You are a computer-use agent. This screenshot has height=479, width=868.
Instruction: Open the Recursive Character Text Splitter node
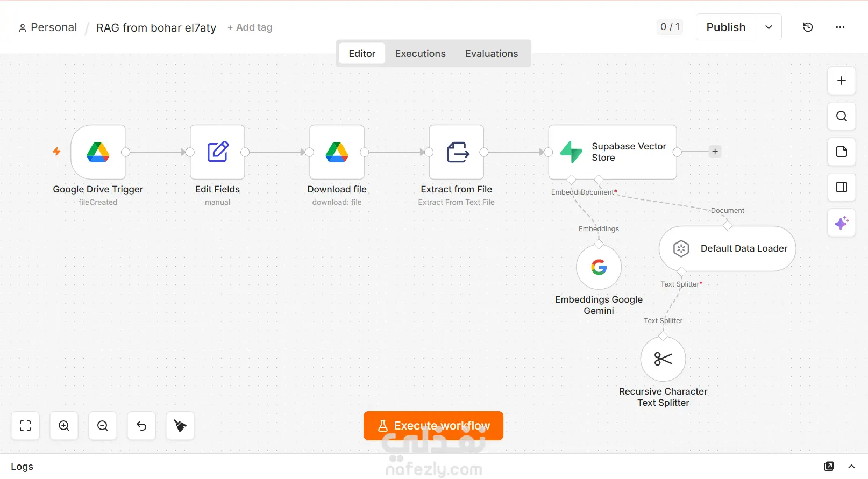click(x=663, y=359)
